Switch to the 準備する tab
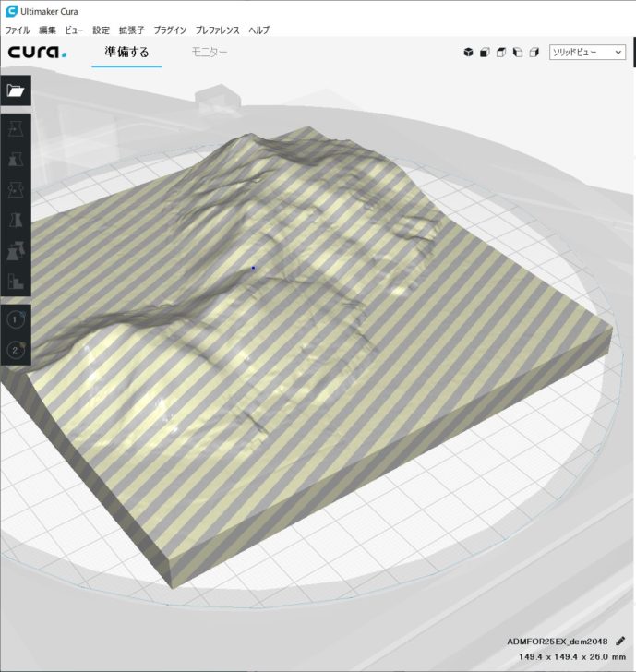Screen dimensions: 636x672 point(126,53)
